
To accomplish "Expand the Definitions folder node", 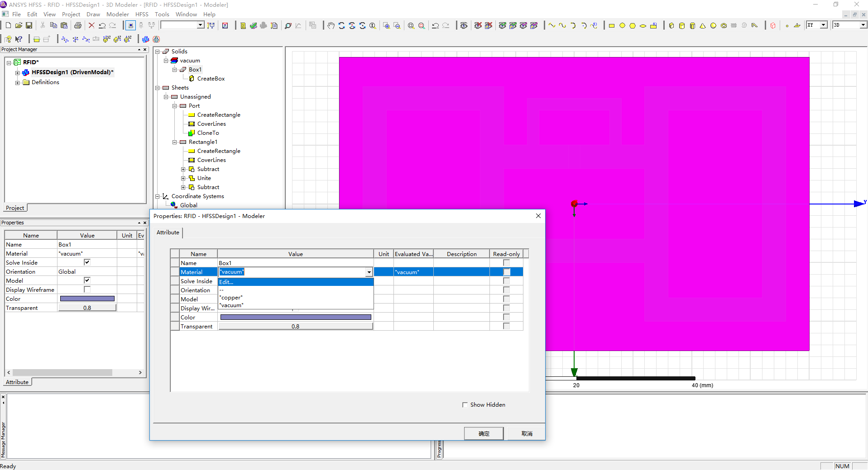I will (17, 82).
